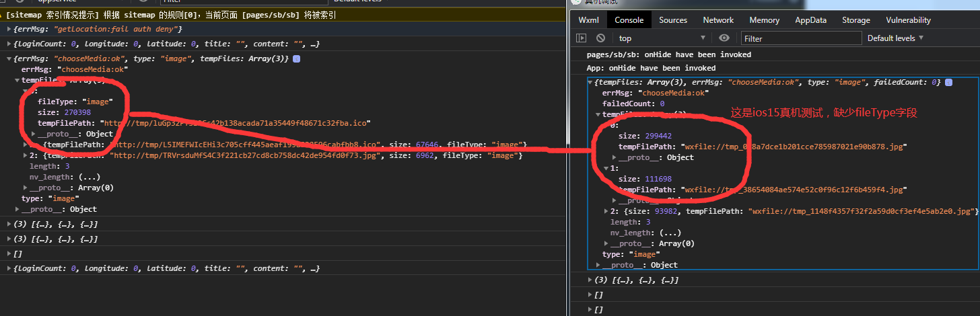Expand right __proto__: Object under type image
The height and width of the screenshot is (316, 980).
(598, 265)
